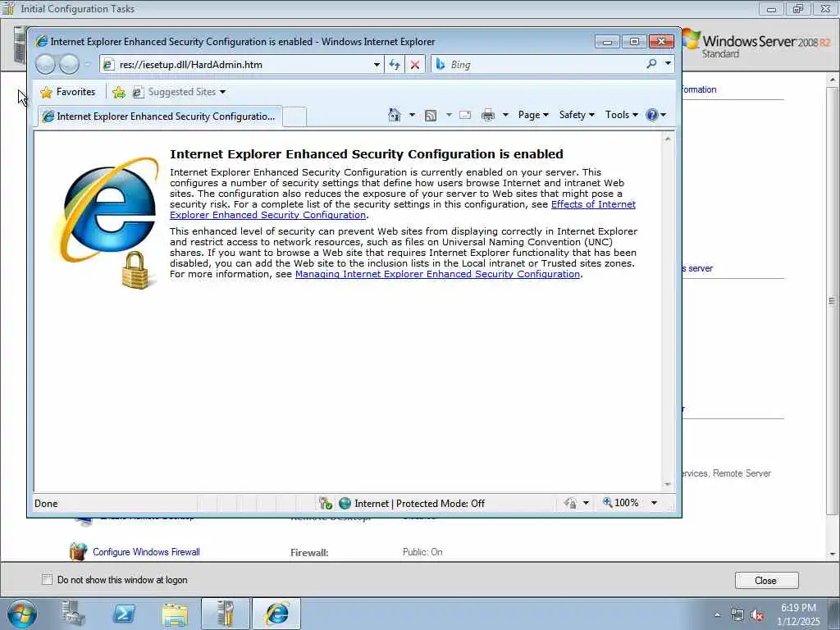Click the popup blocker icon in status bar
The height and width of the screenshot is (630, 840).
(325, 503)
